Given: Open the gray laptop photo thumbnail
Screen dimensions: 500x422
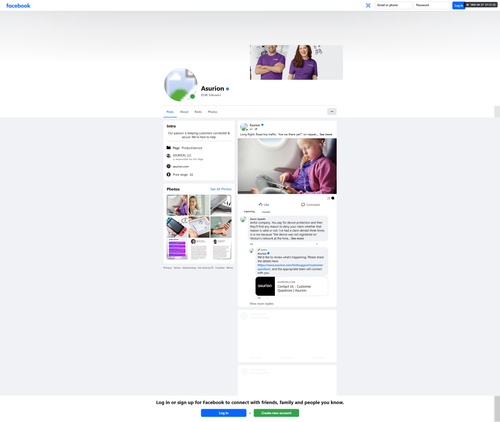Looking at the screenshot, I should pyautogui.click(x=221, y=205).
